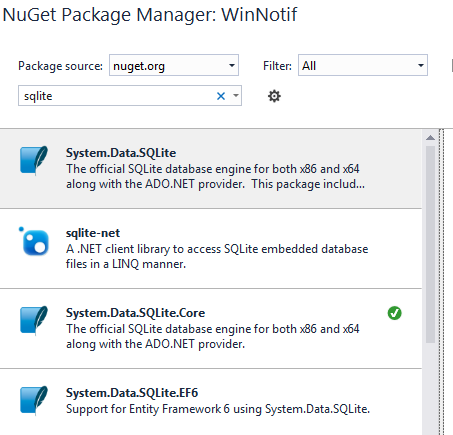This screenshot has height=435, width=453.
Task: Click the System.Data.SQLite feather icon
Action: point(34,161)
